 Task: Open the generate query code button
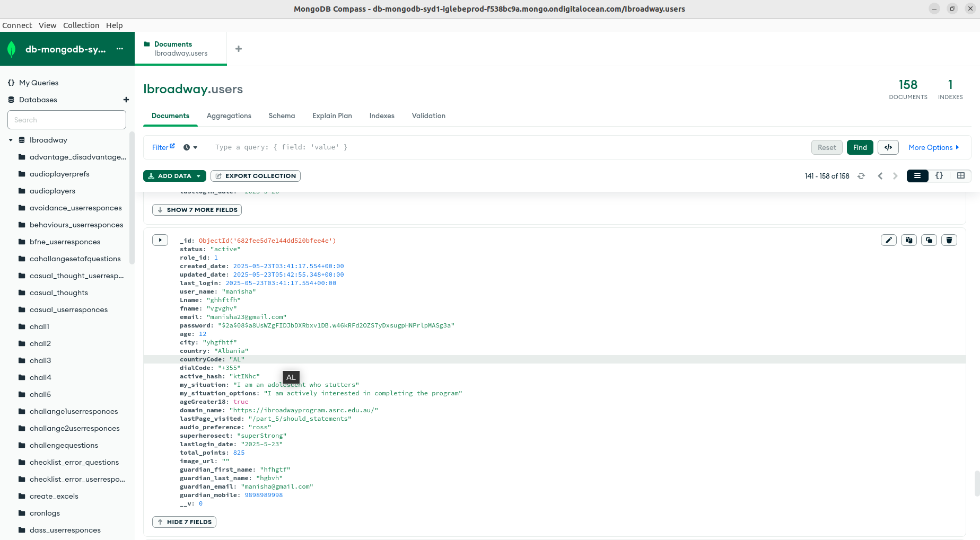point(888,147)
